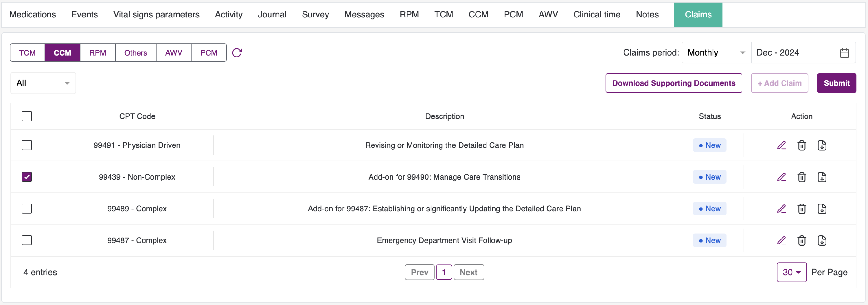Expand the All status filter dropdown

tap(43, 83)
